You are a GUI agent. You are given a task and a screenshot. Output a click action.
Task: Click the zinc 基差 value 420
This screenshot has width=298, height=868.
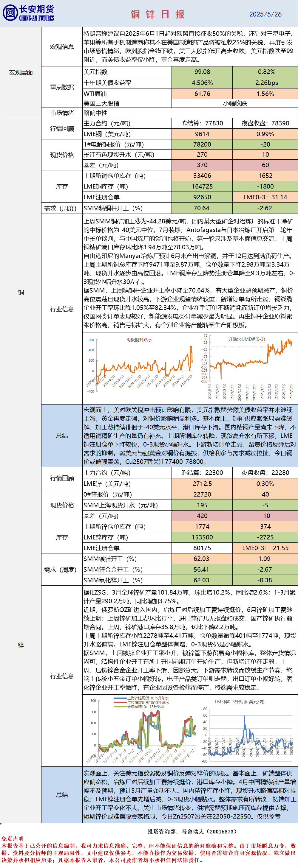[x=202, y=516]
